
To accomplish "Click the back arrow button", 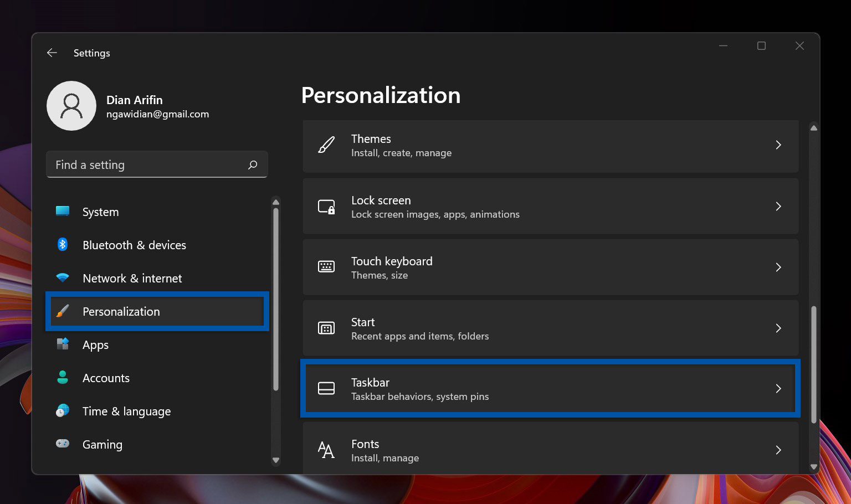I will pyautogui.click(x=52, y=53).
